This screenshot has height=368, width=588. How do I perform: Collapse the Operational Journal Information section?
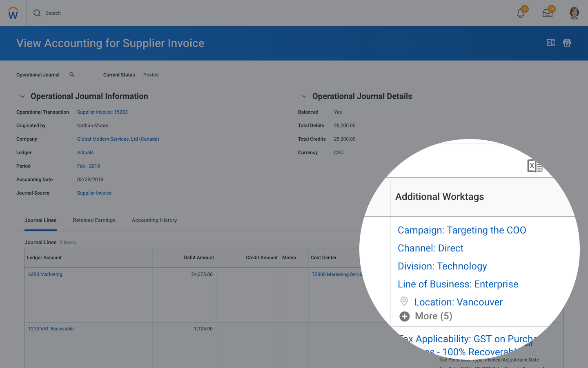click(x=22, y=96)
